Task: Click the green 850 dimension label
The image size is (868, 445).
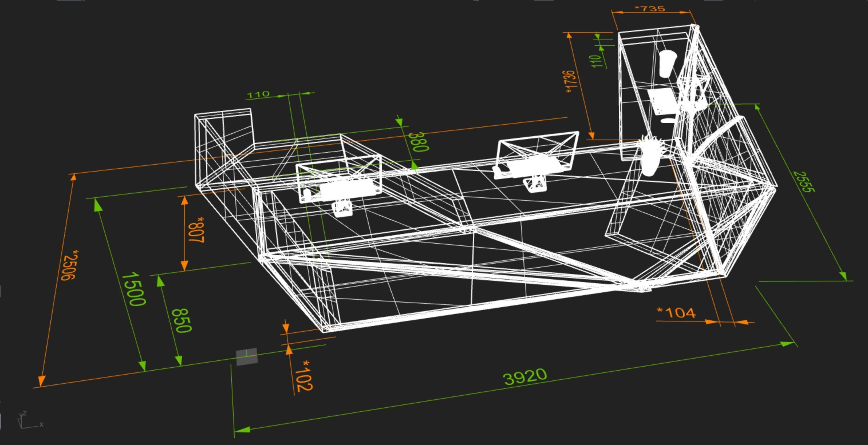Action: pos(182,321)
